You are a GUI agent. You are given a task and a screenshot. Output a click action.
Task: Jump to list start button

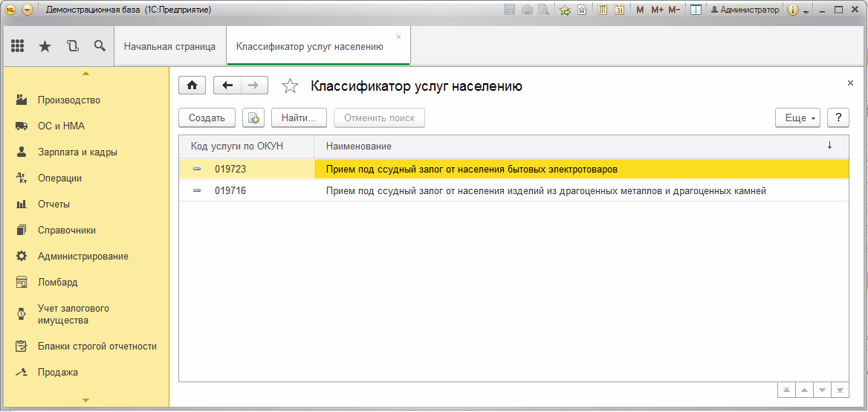point(786,390)
